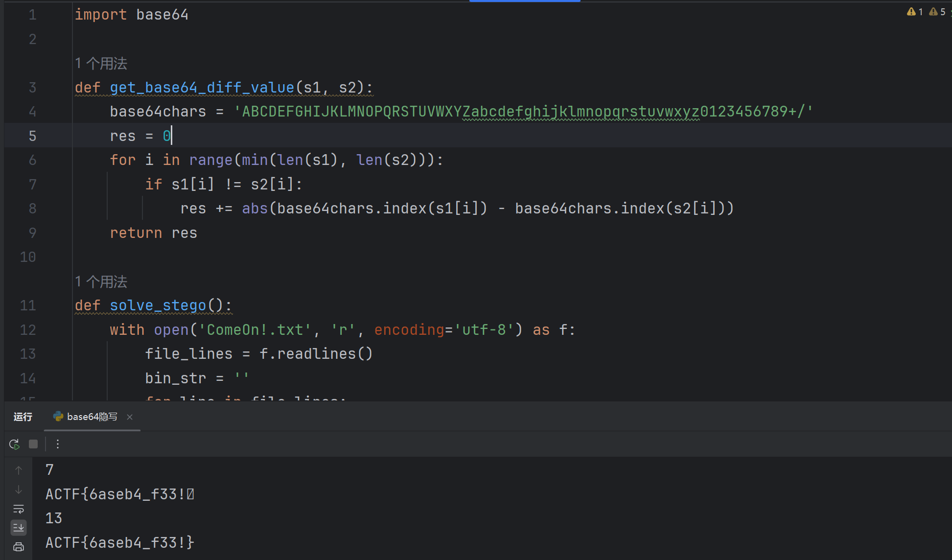Open the three-dot more actions menu
The height and width of the screenshot is (560, 952).
click(x=58, y=444)
